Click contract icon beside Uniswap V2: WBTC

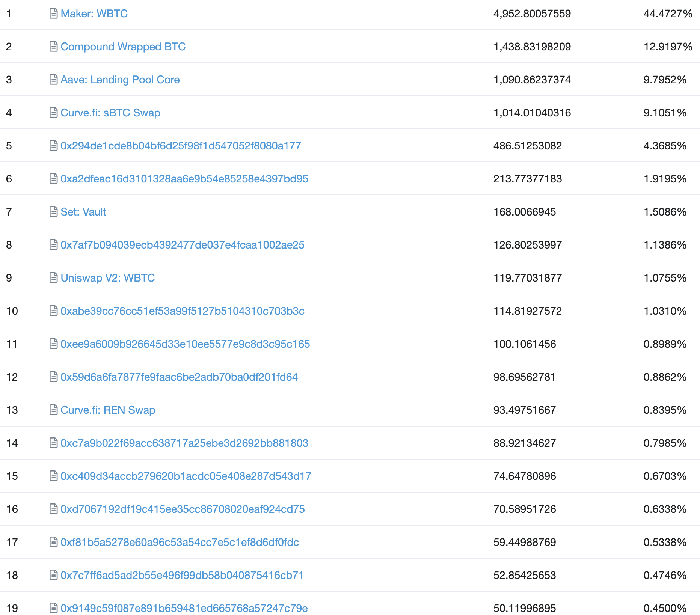54,278
